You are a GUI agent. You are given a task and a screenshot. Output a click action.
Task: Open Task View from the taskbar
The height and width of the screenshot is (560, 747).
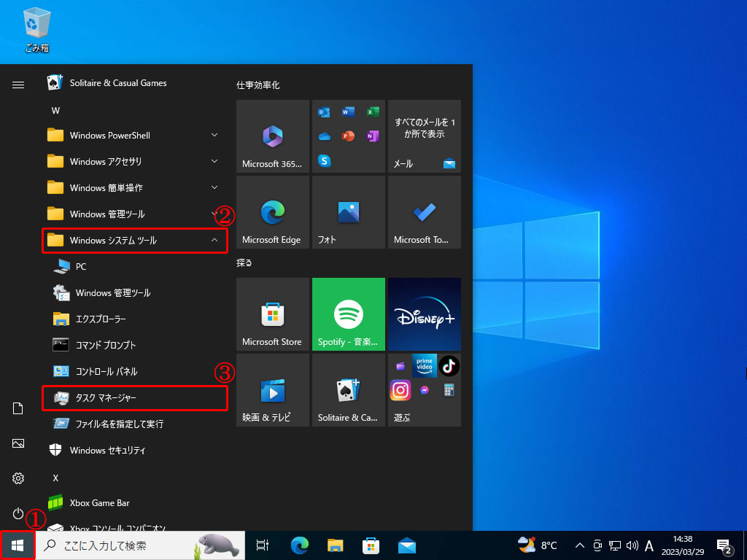click(263, 545)
